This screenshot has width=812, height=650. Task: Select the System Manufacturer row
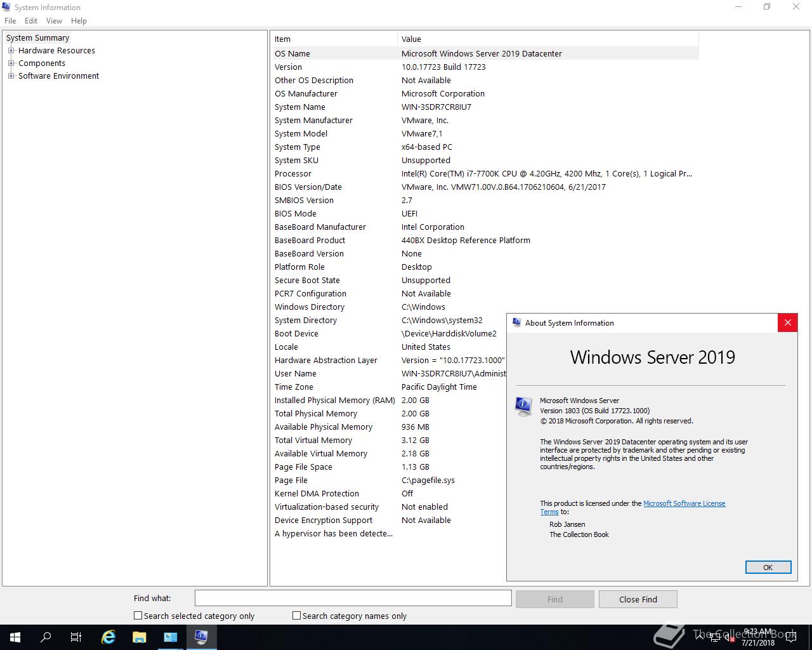click(485, 120)
